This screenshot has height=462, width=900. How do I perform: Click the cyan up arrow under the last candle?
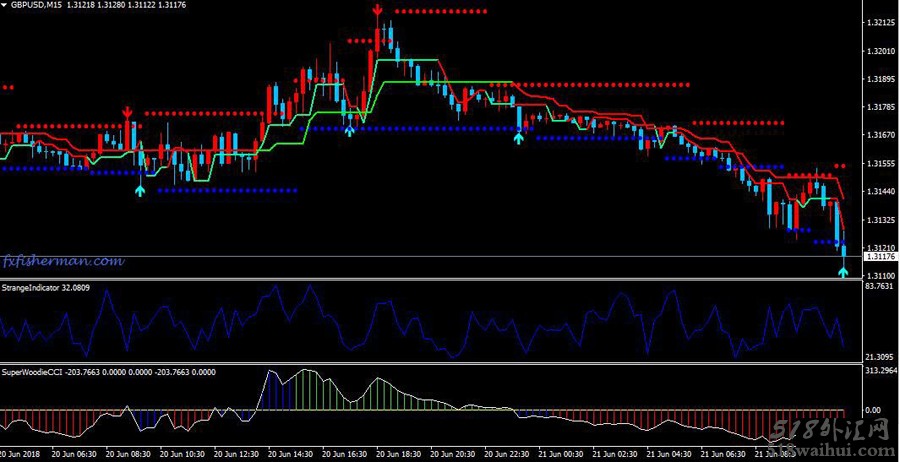(x=843, y=271)
